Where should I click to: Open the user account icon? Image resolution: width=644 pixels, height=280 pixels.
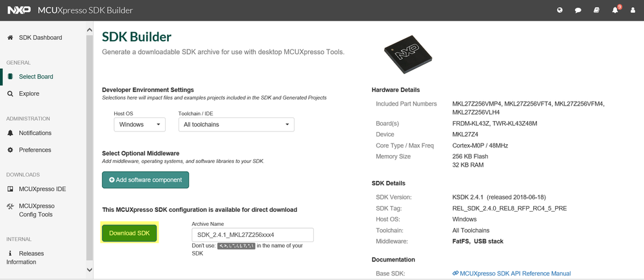[x=632, y=10]
